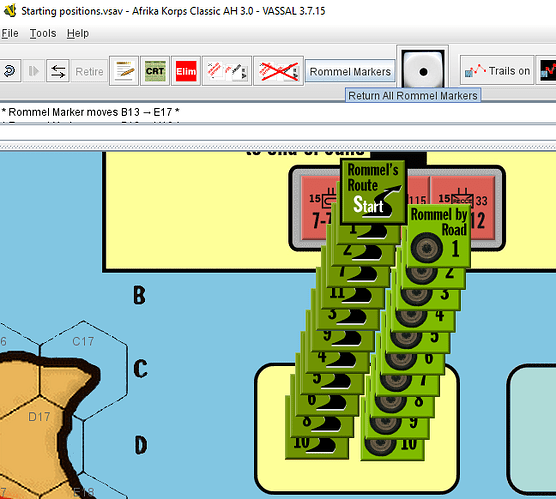Open the File menu
The width and height of the screenshot is (556, 499).
click(x=10, y=33)
